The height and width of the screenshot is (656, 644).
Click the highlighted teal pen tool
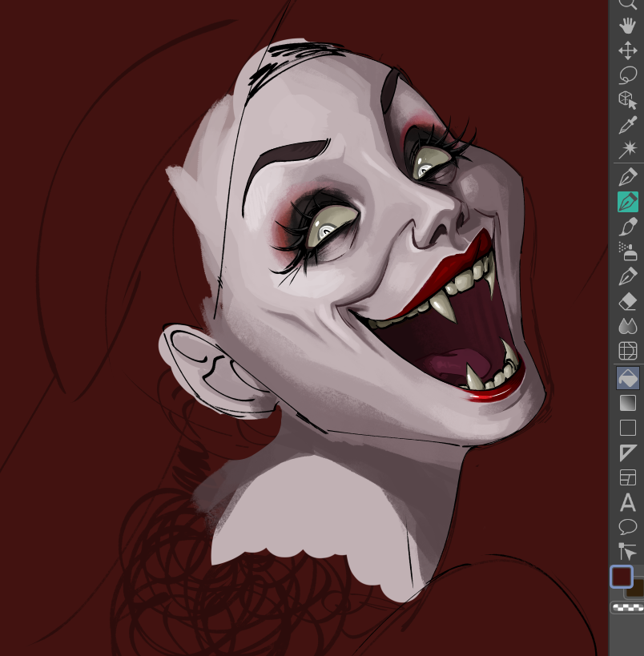tap(628, 202)
